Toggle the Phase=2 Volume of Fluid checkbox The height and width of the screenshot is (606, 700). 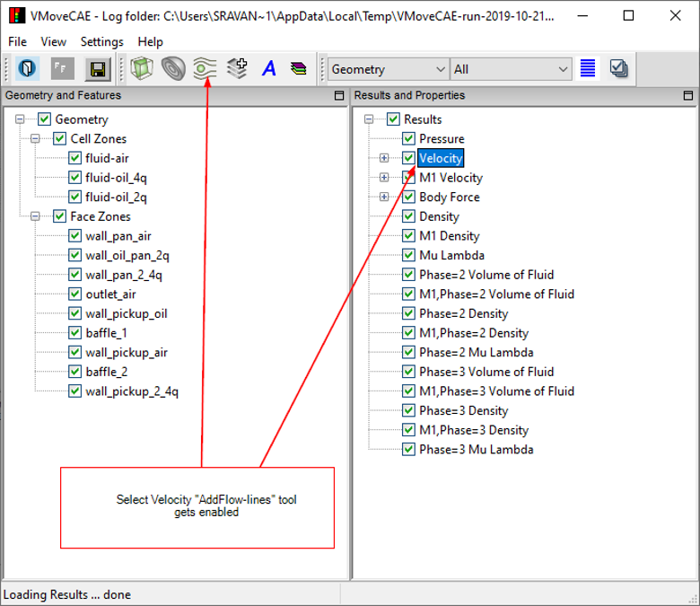[408, 275]
